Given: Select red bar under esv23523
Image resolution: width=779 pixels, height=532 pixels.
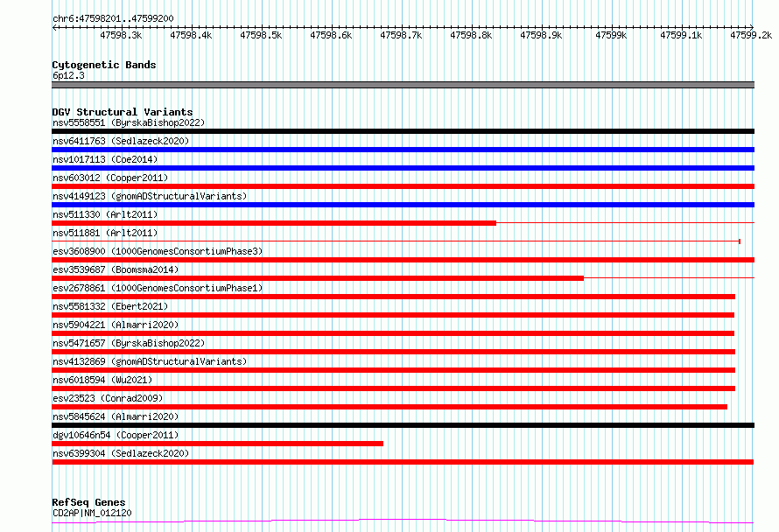Looking at the screenshot, I should tap(389, 407).
